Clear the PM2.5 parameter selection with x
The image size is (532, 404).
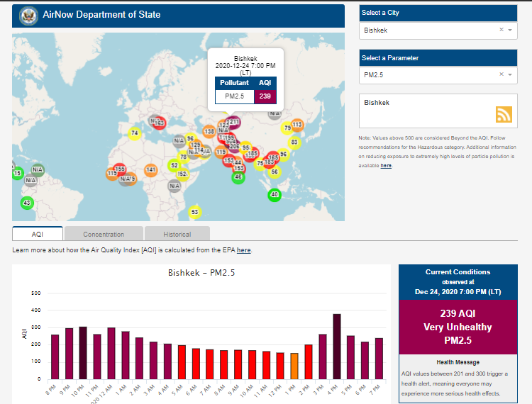[x=501, y=74]
